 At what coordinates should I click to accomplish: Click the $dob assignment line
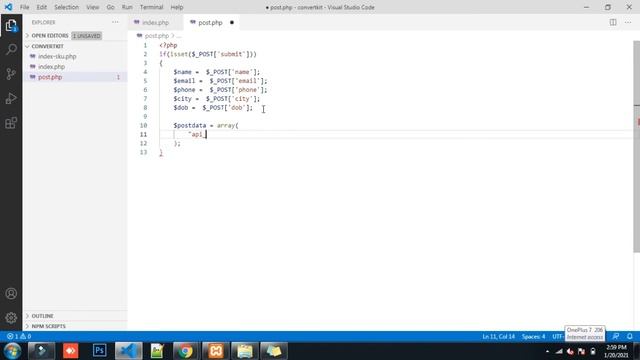(213, 108)
